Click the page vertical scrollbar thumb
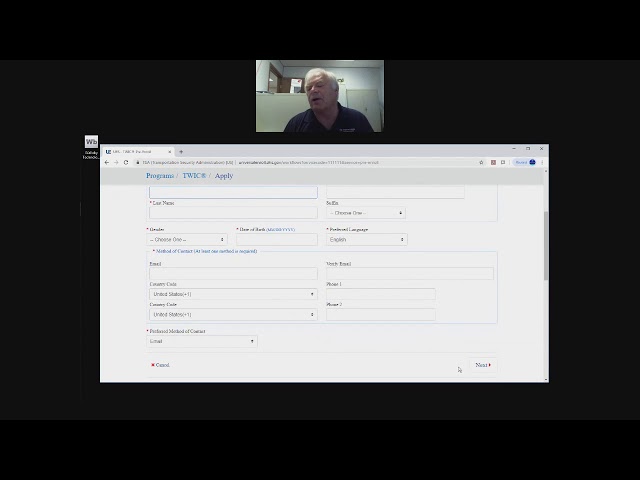 546,245
